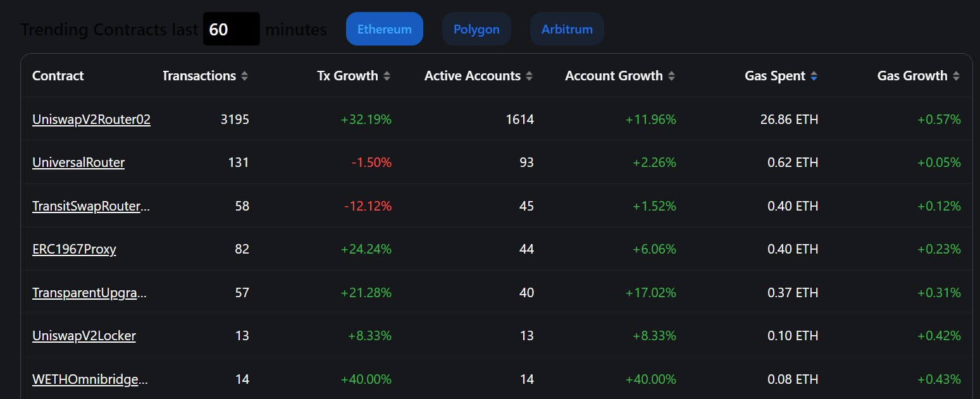Sort by Transactions column sort icon
This screenshot has height=399, width=980.
pos(245,77)
